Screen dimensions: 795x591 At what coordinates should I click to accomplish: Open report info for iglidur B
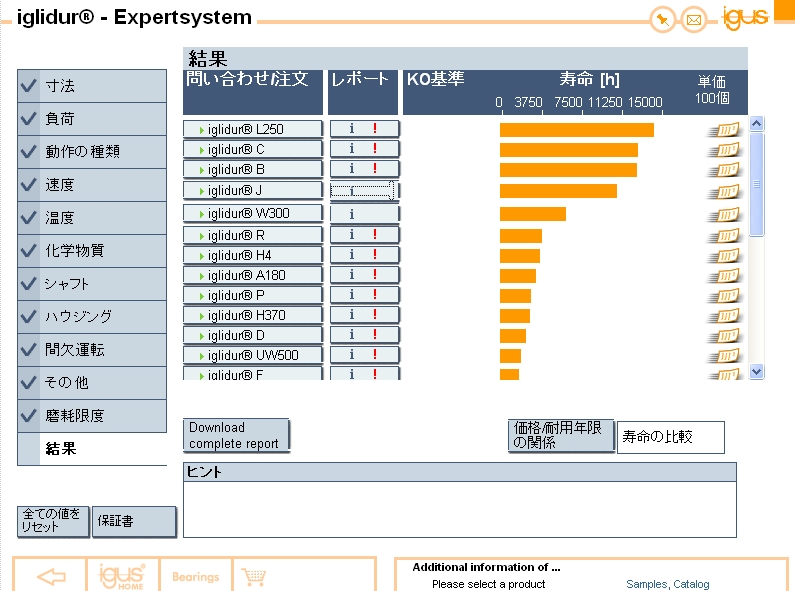click(351, 168)
